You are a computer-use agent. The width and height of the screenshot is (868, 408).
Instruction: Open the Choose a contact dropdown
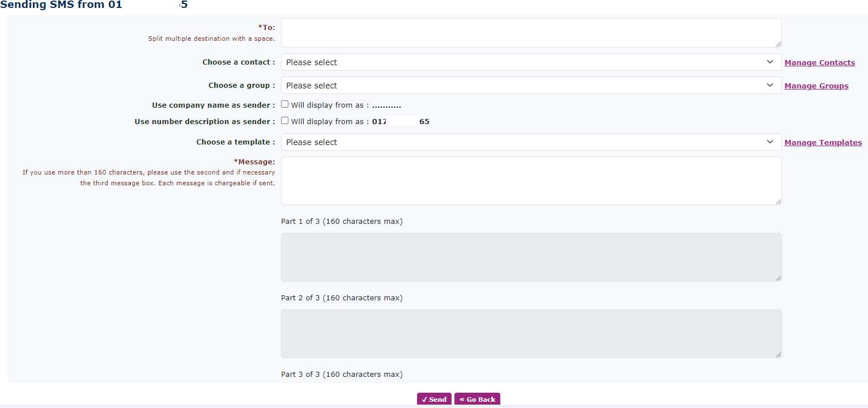click(531, 62)
